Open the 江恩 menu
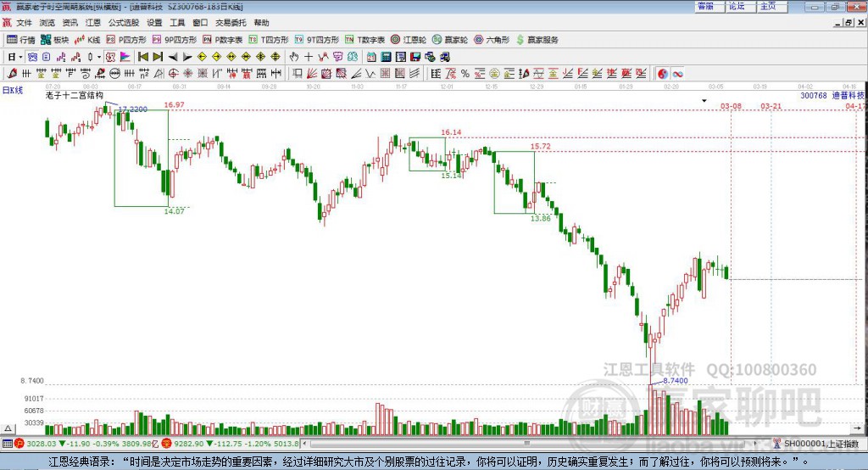868x470 pixels. coord(93,23)
